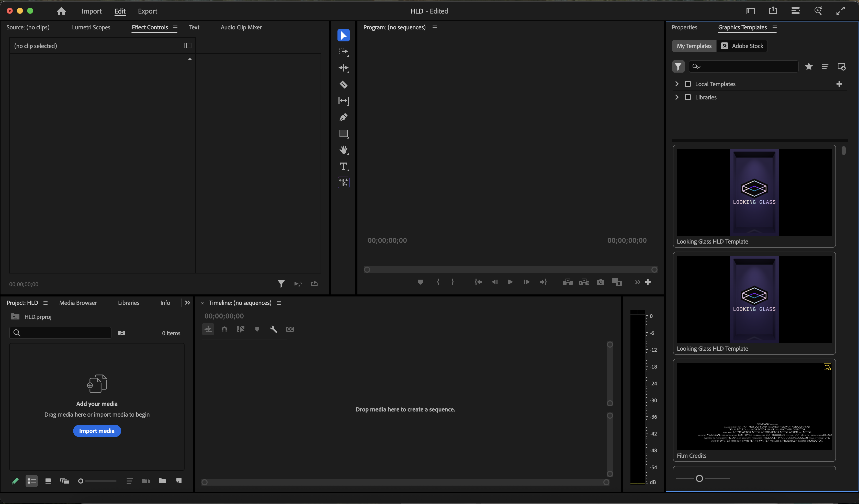Image resolution: width=859 pixels, height=504 pixels.
Task: Toggle favorites star filter in Graphics Templates
Action: (x=809, y=66)
